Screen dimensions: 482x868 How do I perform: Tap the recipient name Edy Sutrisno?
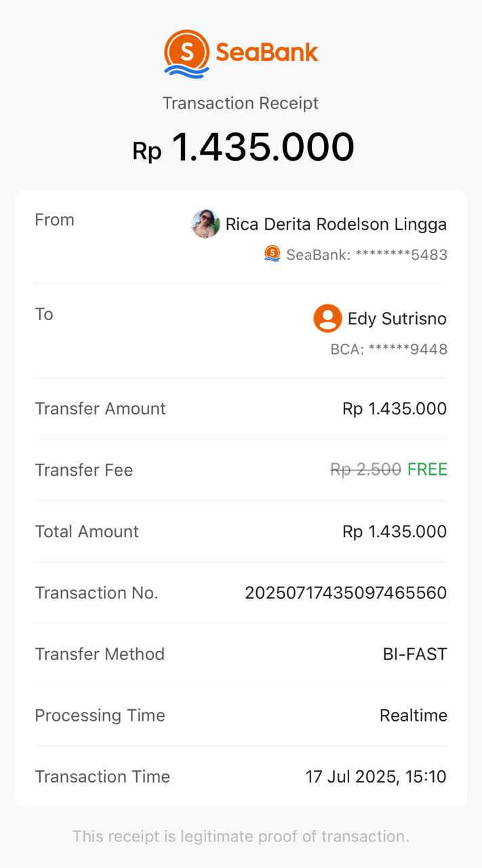click(x=397, y=319)
